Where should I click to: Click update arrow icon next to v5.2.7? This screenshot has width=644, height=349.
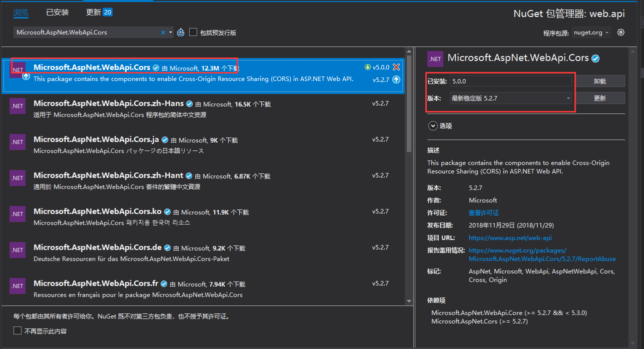tap(396, 79)
